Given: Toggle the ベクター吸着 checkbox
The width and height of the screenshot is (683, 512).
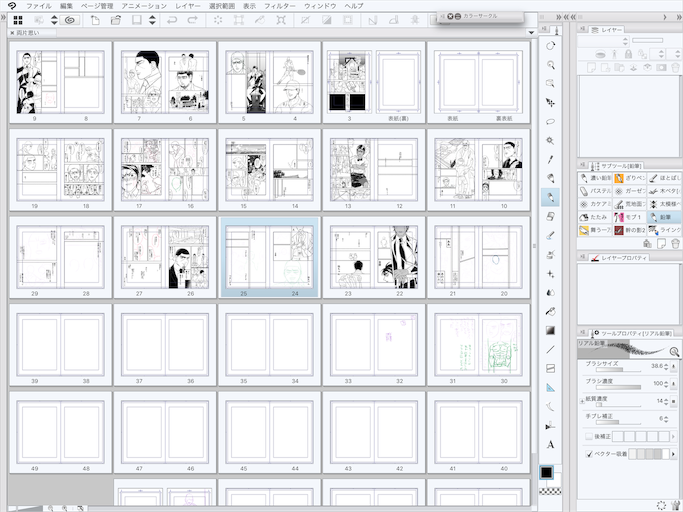Looking at the screenshot, I should (x=589, y=454).
